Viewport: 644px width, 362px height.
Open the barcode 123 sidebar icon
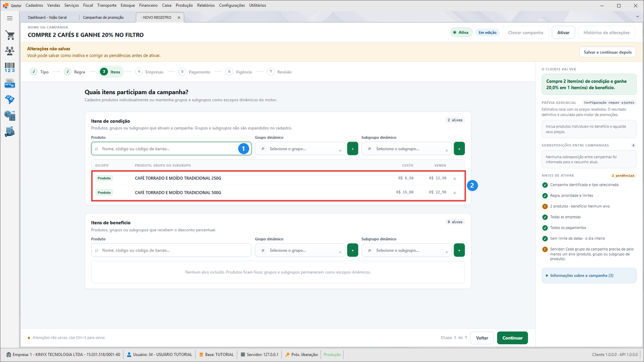[x=10, y=68]
